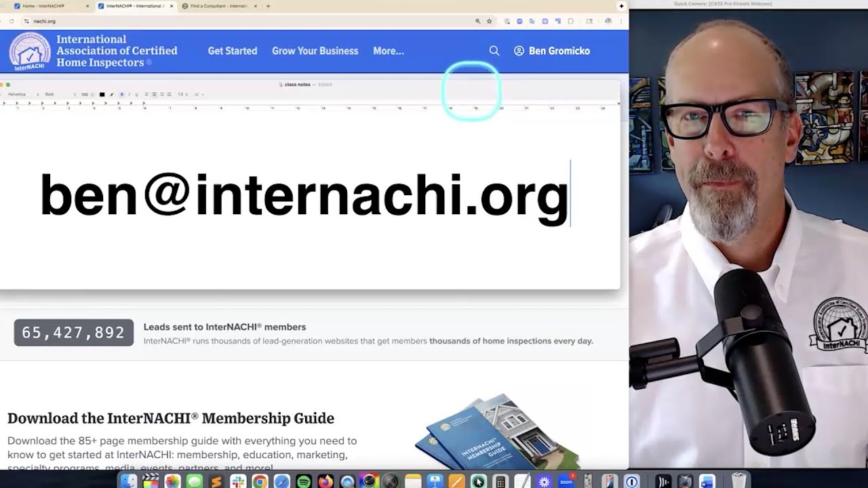The image size is (868, 488).
Task: Open Messages from the Dock
Action: (x=194, y=481)
